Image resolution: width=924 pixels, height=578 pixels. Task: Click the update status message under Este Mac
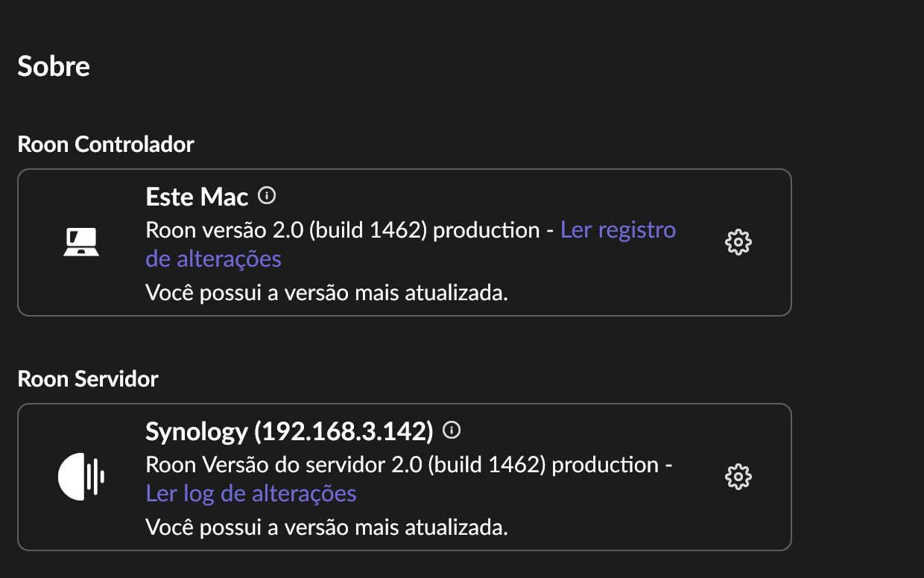[326, 293]
